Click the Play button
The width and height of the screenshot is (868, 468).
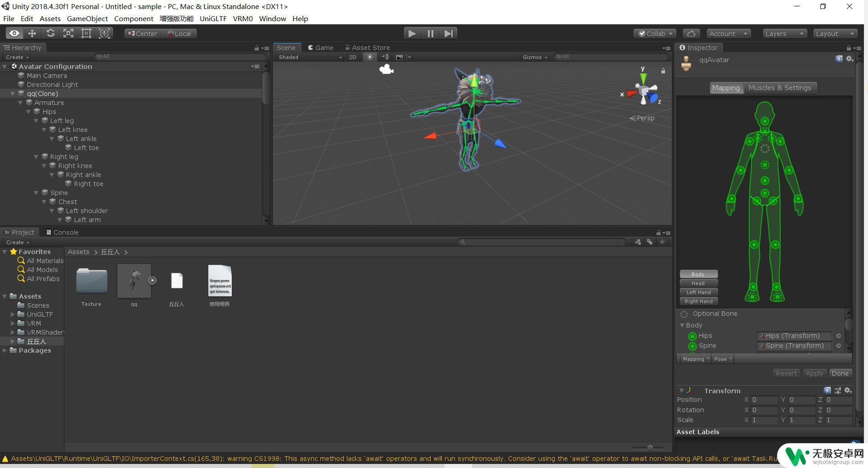tap(412, 33)
